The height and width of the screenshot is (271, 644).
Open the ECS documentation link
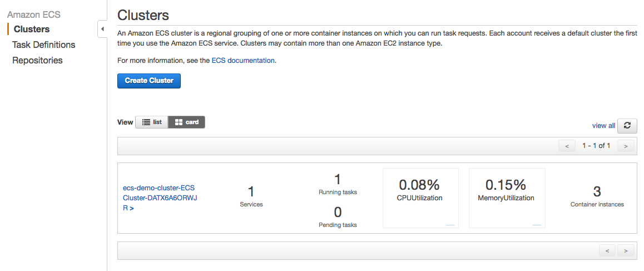point(243,61)
